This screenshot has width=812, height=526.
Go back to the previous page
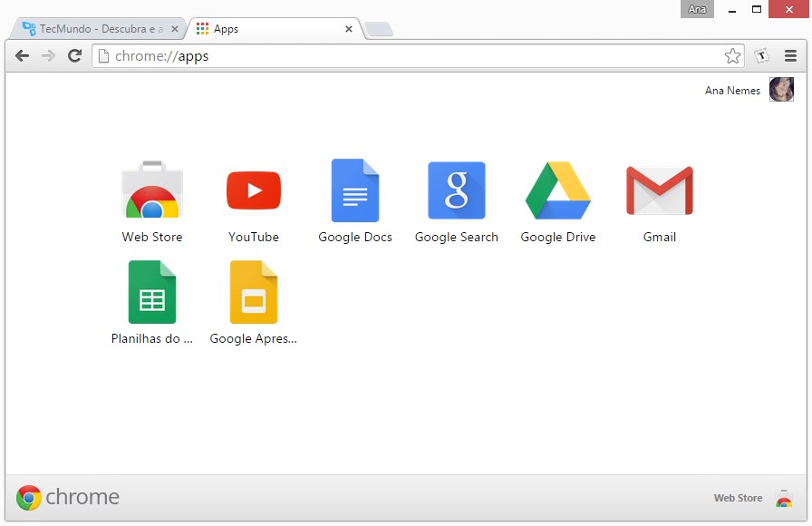pos(22,56)
